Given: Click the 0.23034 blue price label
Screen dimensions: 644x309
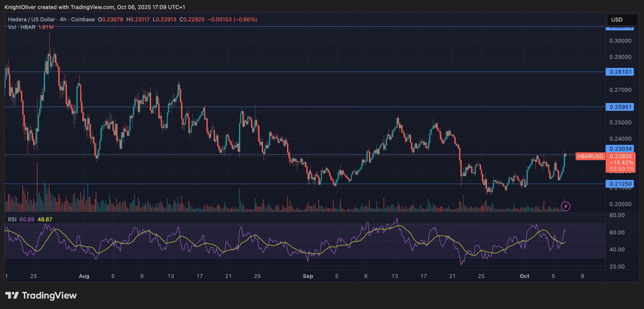Looking at the screenshot, I should click(620, 149).
